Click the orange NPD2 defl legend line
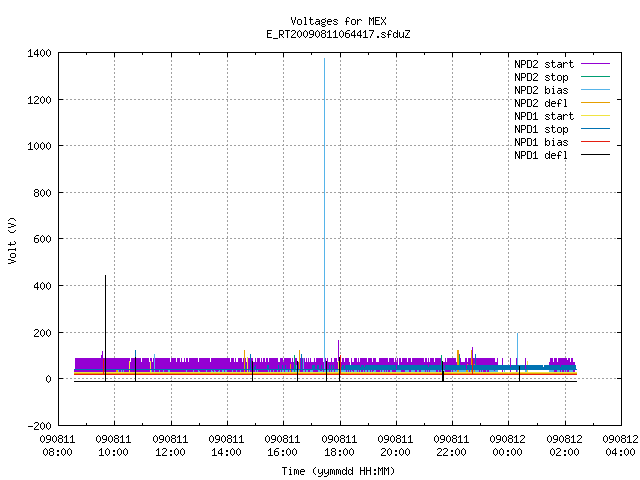Image resolution: width=640 pixels, height=480 pixels. pyautogui.click(x=595, y=103)
